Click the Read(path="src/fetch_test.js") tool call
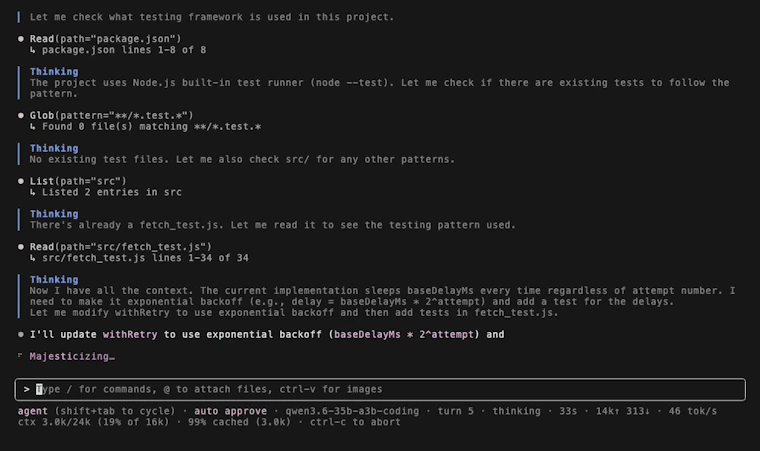Screen dimensions: 760x451 pos(121,246)
